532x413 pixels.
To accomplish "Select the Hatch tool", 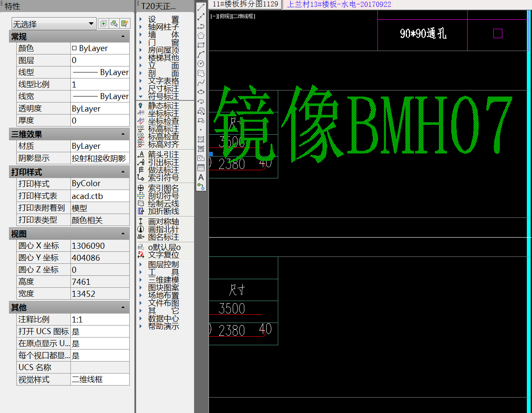I will pos(201,139).
